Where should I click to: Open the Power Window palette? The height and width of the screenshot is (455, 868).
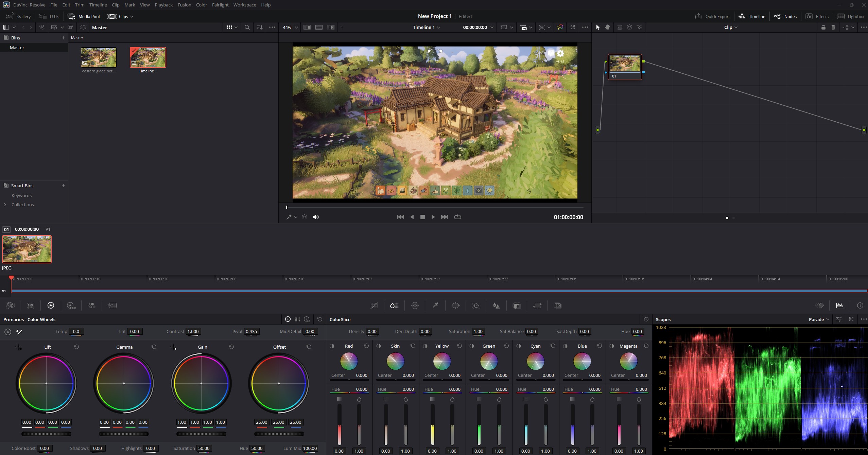click(x=456, y=305)
